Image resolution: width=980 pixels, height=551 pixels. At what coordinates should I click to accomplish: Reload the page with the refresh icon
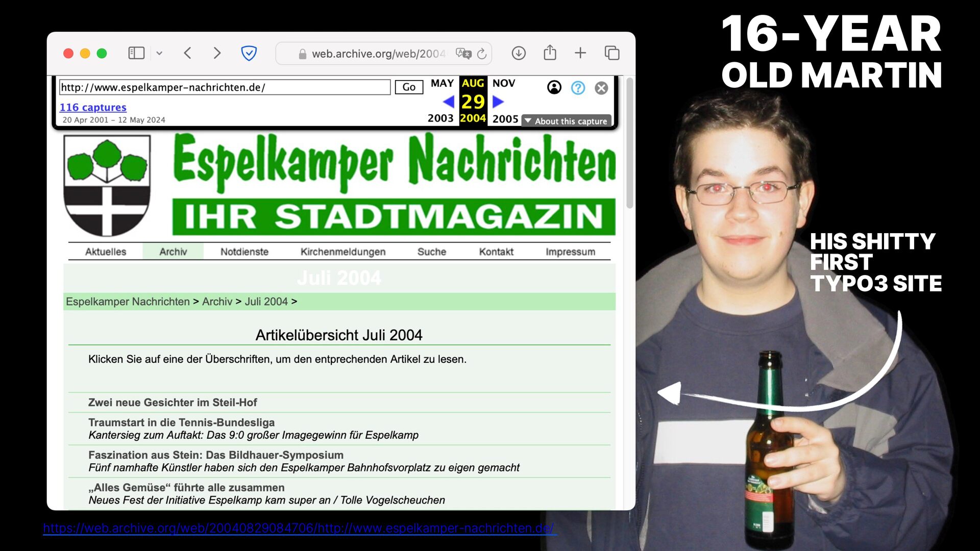coord(482,54)
